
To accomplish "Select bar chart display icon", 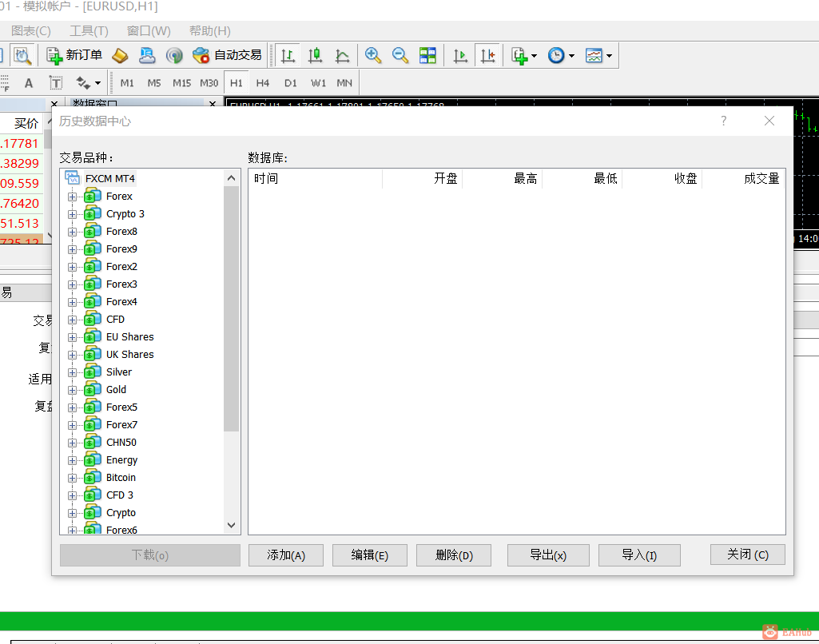I will pos(288,55).
